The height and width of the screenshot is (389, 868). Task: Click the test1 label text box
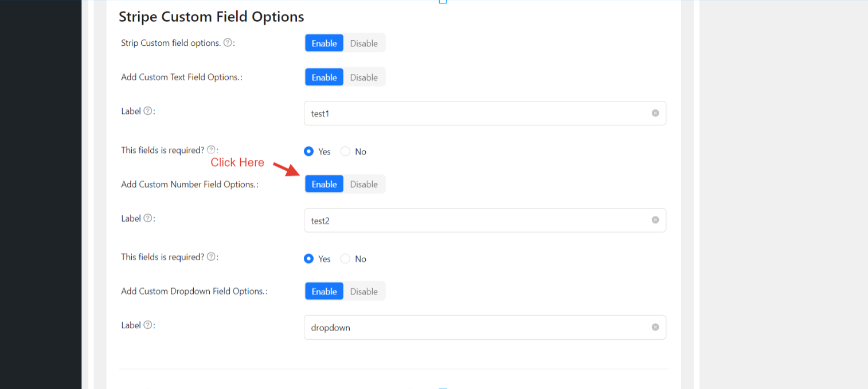pyautogui.click(x=476, y=113)
